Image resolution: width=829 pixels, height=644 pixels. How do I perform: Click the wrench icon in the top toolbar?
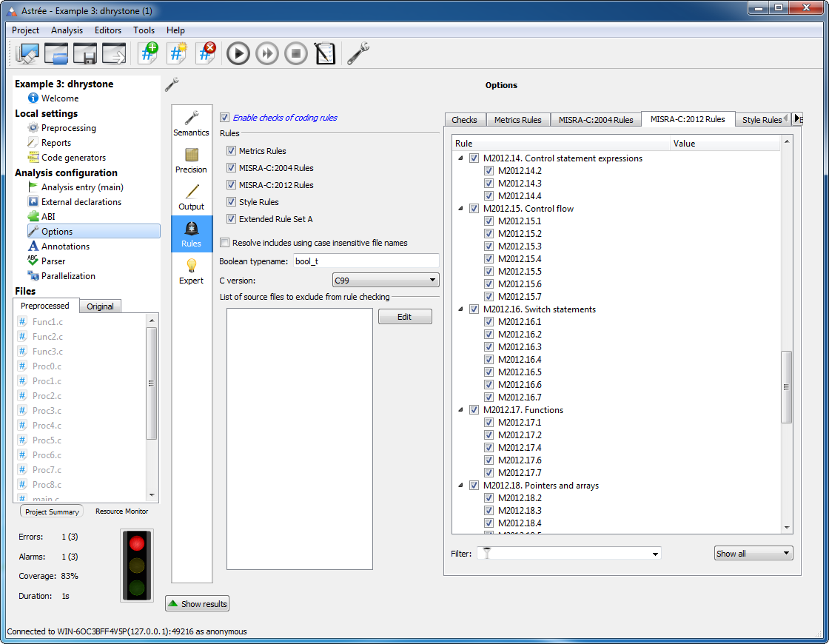[x=358, y=53]
